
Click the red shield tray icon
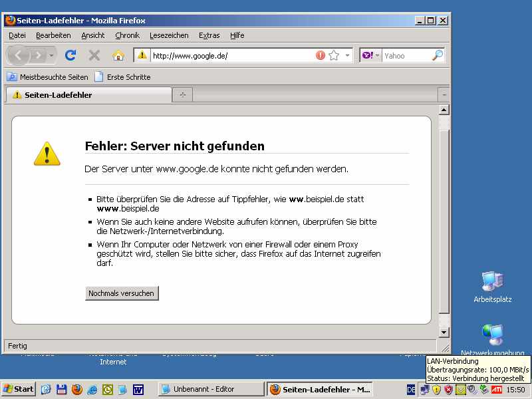point(448,390)
